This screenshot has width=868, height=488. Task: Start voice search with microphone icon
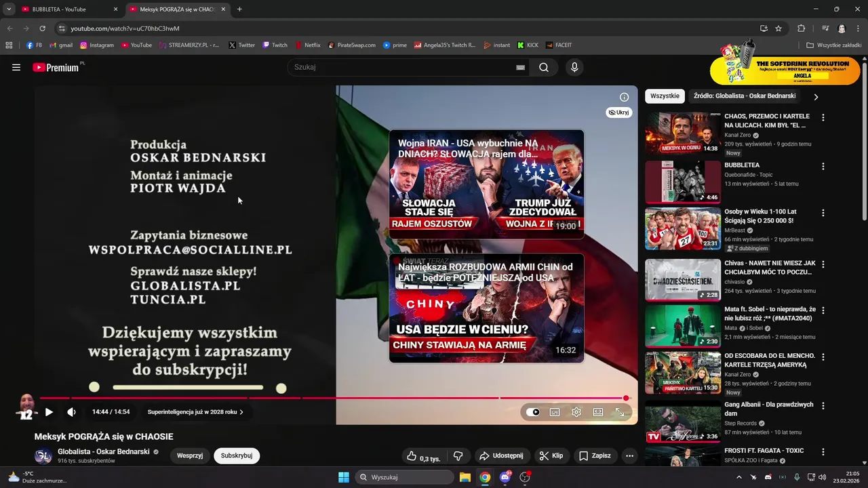[x=574, y=67]
